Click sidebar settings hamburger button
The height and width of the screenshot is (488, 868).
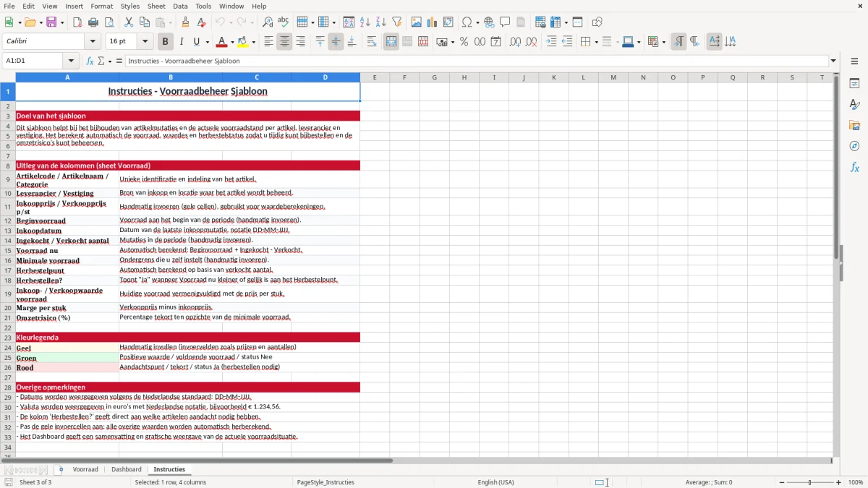tap(854, 61)
